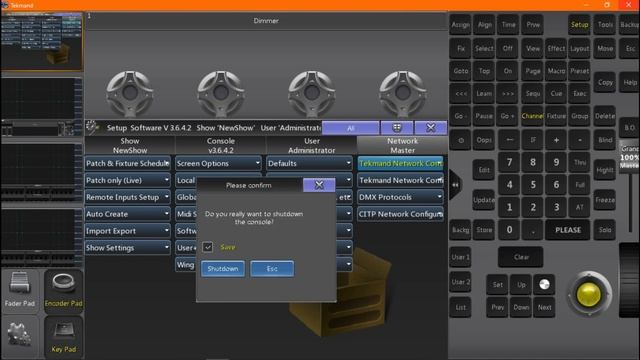
Task: Click the collapse arrow left of keypad
Action: [x=455, y=185]
